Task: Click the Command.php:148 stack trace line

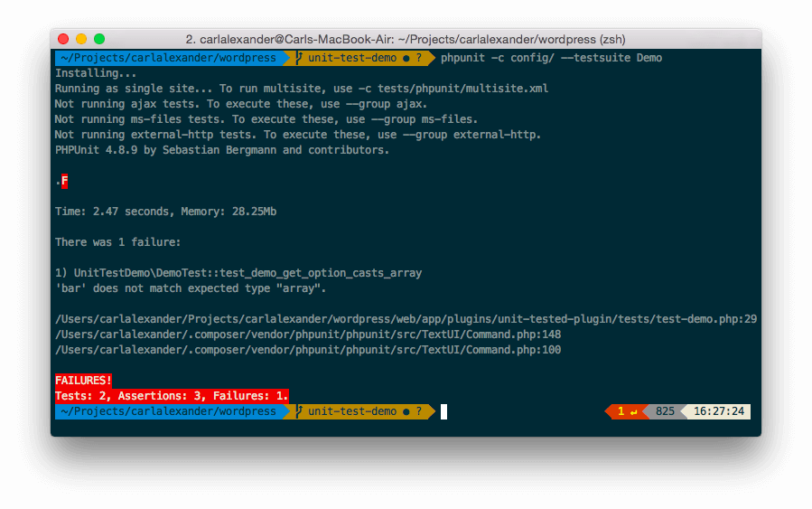Action: pos(308,335)
